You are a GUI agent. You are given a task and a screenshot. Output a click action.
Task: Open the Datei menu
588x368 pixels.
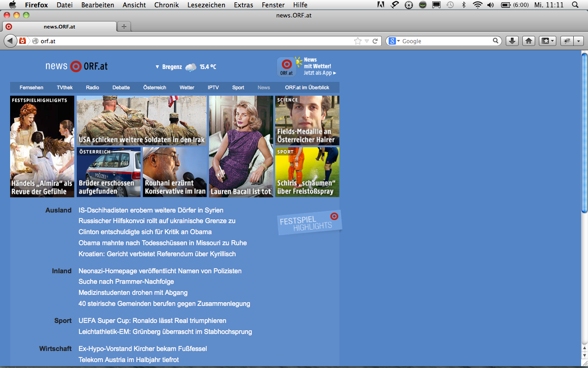point(64,5)
